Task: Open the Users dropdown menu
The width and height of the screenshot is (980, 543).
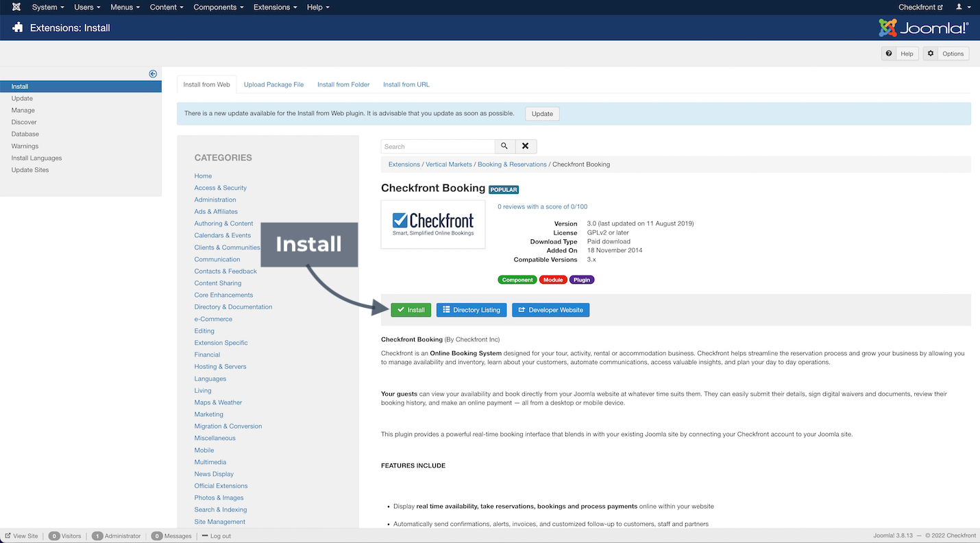Action: [87, 7]
